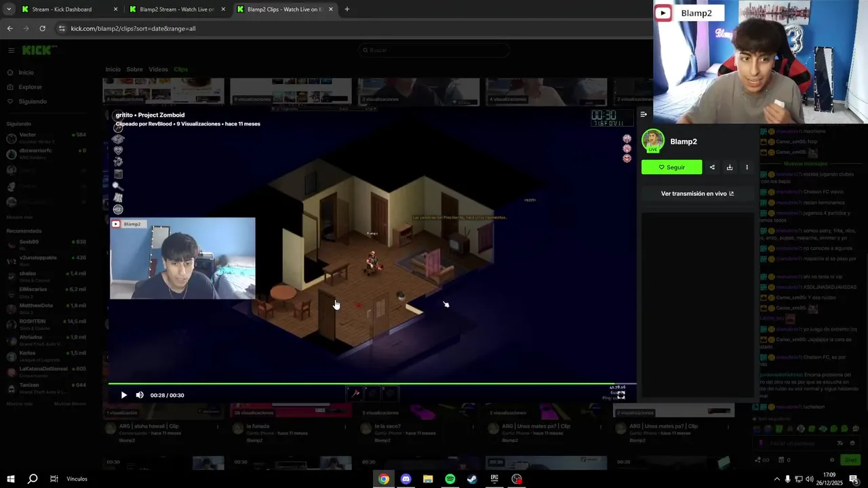868x488 pixels.
Task: Open the Clips channel tab
Action: (180, 69)
